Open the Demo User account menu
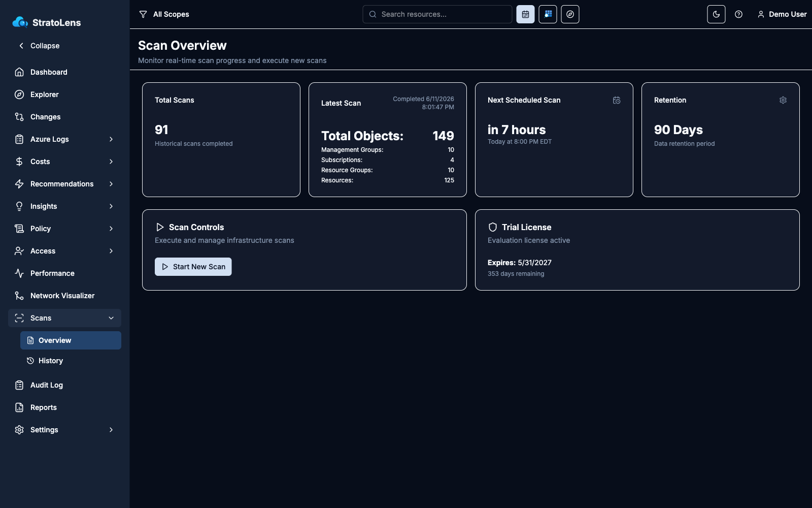Image resolution: width=812 pixels, height=508 pixels. pos(782,14)
